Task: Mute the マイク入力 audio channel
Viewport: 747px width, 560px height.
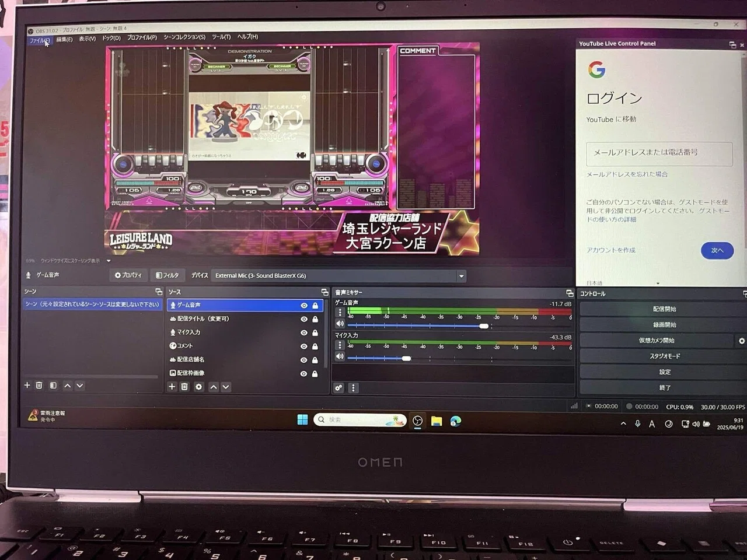Action: 340,356
